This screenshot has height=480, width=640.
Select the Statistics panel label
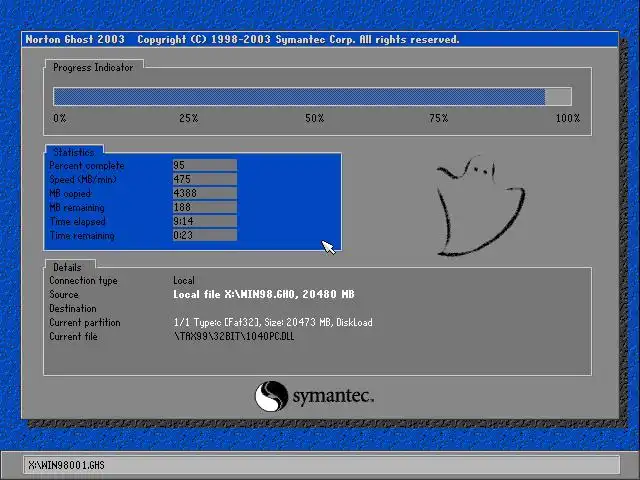tap(74, 152)
